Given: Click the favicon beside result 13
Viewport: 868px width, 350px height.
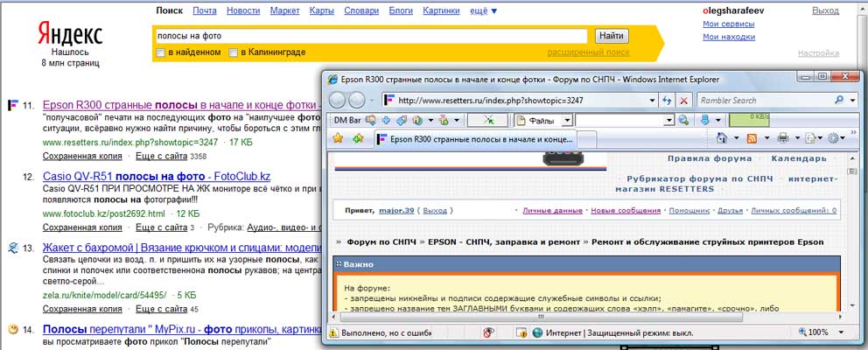Looking at the screenshot, I should 13,247.
